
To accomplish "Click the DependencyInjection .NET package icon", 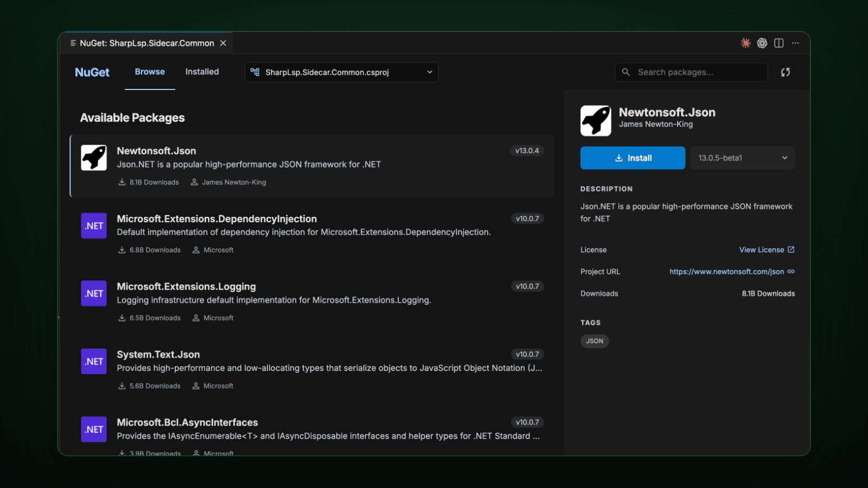I will click(x=94, y=226).
